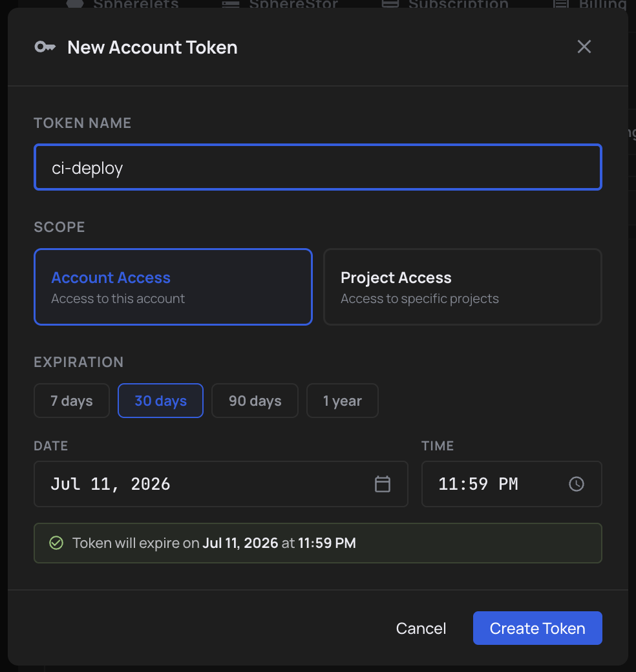Choose 30 days expiration
Screen dimensions: 636x672
(x=160, y=401)
